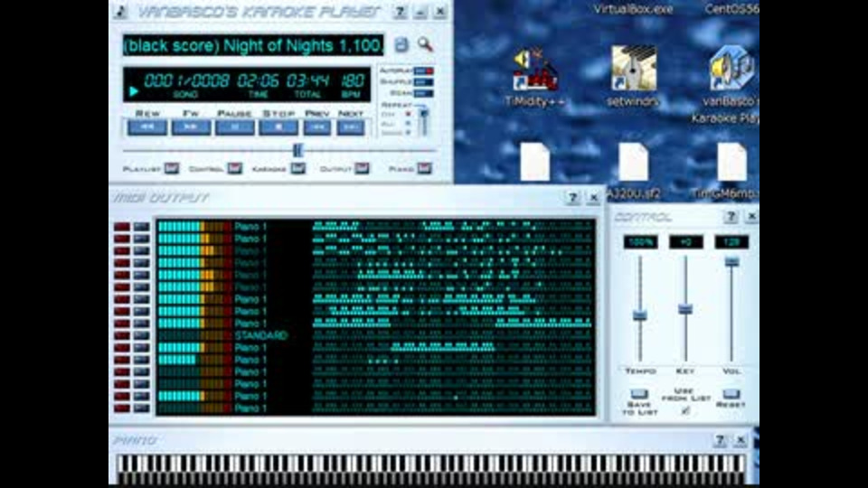
Task: Open help in the MIDI Output window
Action: point(572,198)
